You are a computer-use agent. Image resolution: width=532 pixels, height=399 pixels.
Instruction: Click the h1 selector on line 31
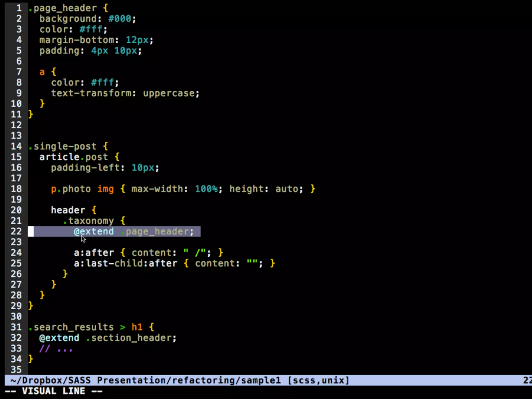pos(137,327)
